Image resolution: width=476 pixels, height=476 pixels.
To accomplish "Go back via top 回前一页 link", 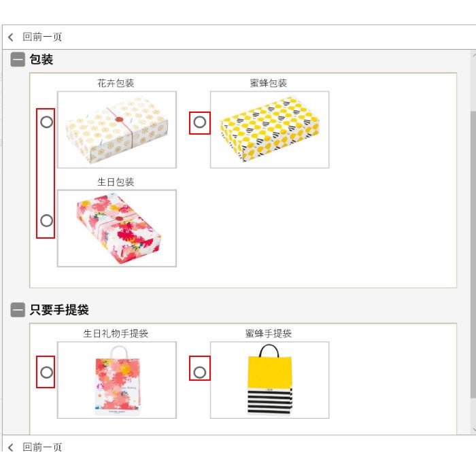I will [x=42, y=37].
